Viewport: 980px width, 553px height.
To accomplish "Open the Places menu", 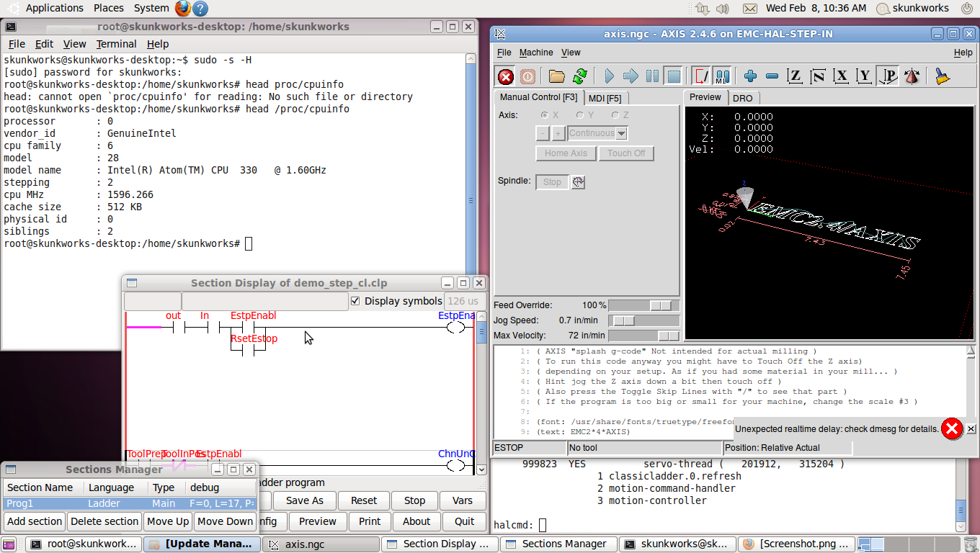I will tap(108, 8).
